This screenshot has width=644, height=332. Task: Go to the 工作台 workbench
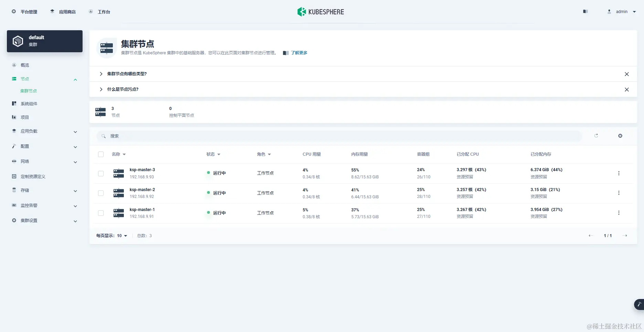(x=99, y=12)
